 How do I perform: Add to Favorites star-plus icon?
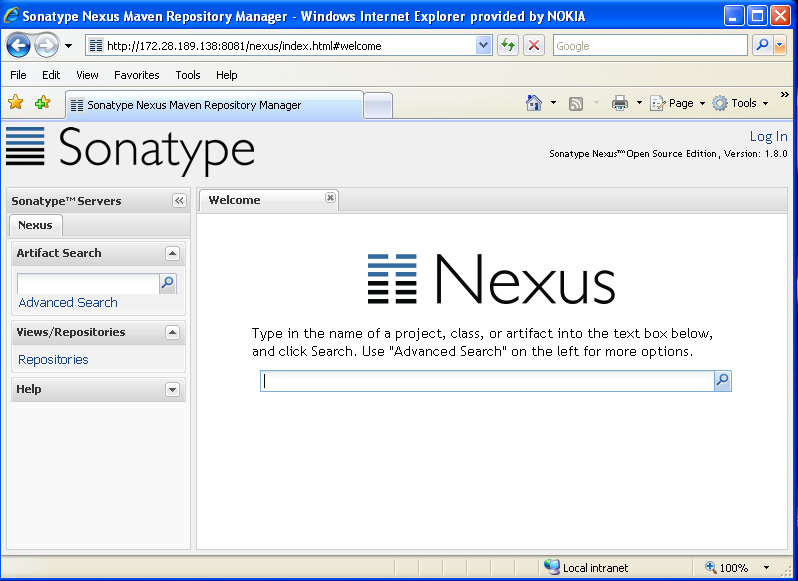(42, 102)
